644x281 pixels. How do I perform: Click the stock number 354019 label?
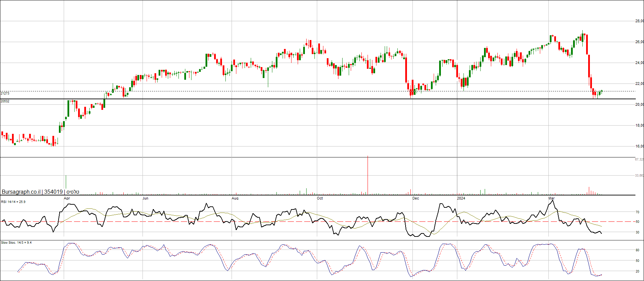pos(53,192)
